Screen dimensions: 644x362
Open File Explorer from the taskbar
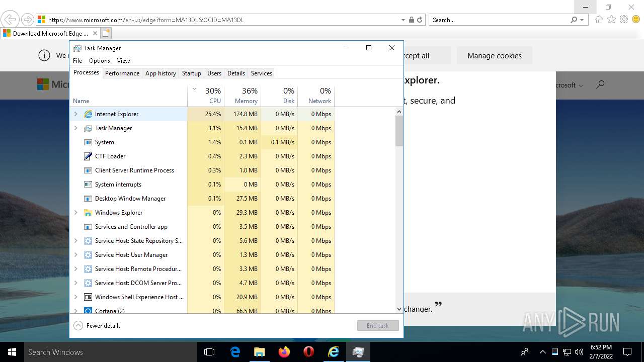259,352
